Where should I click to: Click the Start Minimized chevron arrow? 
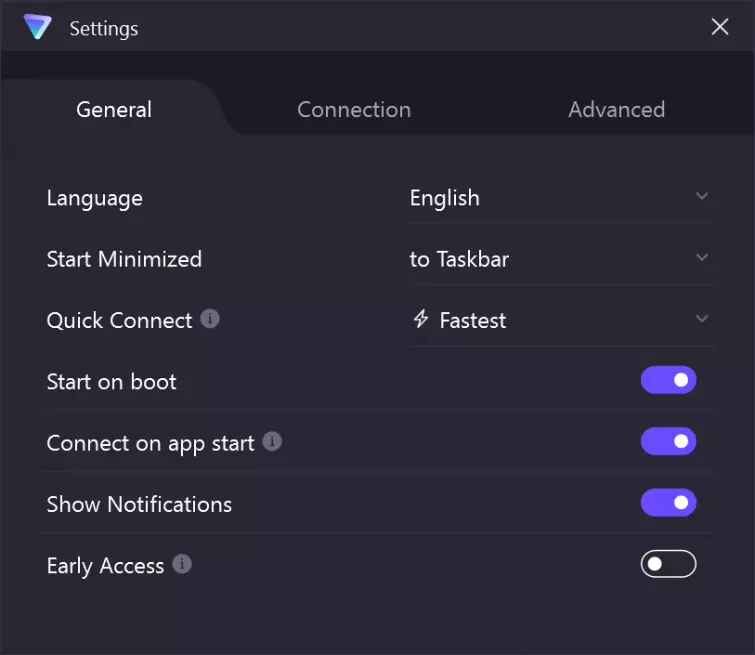(702, 257)
